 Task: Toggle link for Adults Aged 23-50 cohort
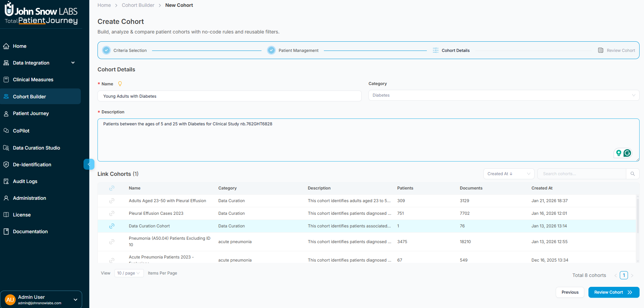[x=112, y=201]
